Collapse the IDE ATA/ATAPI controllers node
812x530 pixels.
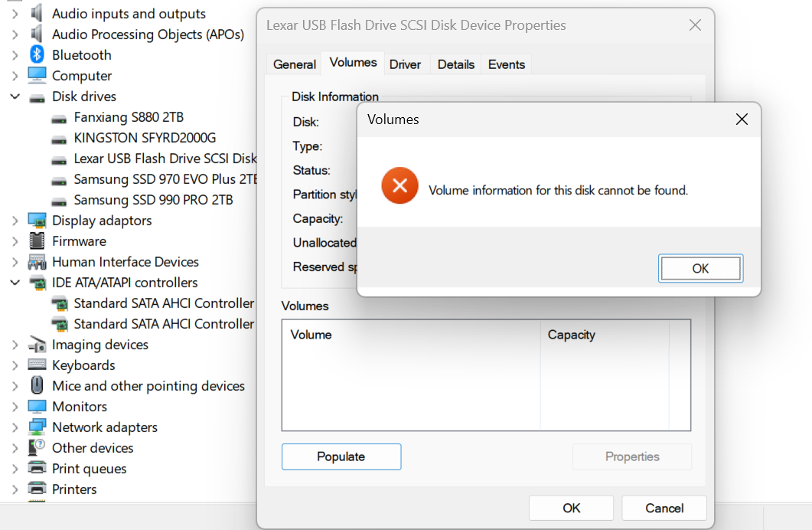click(15, 283)
